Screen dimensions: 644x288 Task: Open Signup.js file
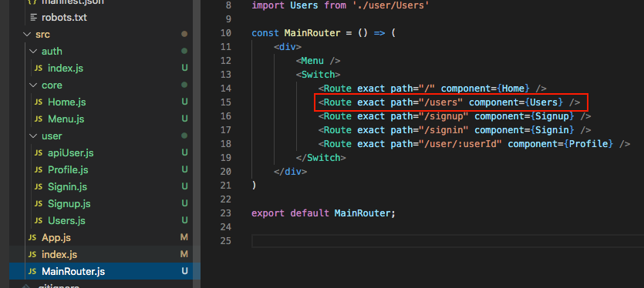click(69, 204)
